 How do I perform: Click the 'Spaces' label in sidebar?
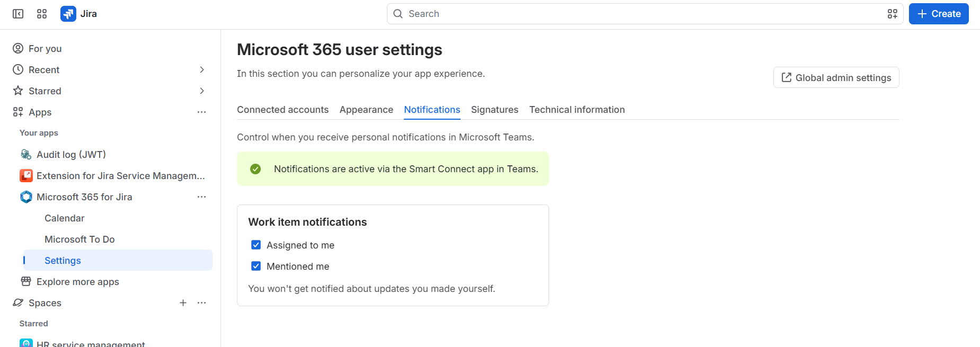[x=45, y=303]
